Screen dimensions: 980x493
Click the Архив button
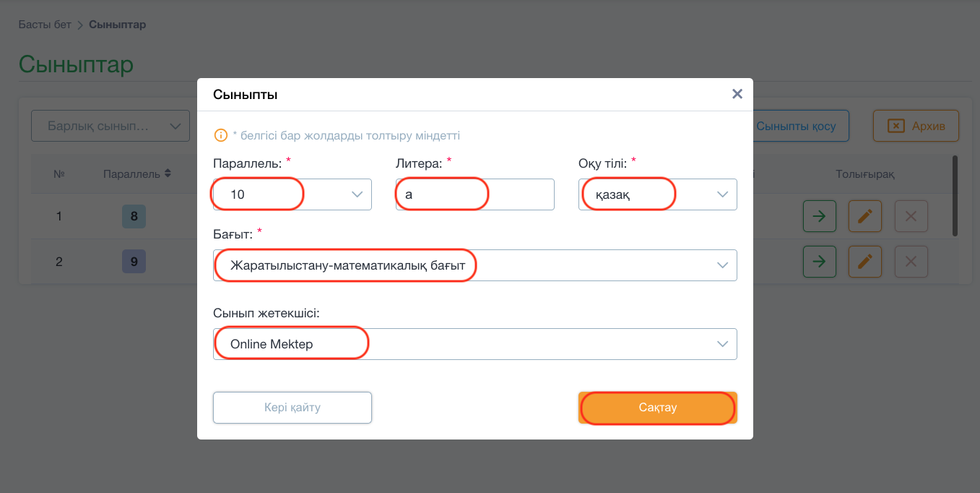(x=916, y=126)
